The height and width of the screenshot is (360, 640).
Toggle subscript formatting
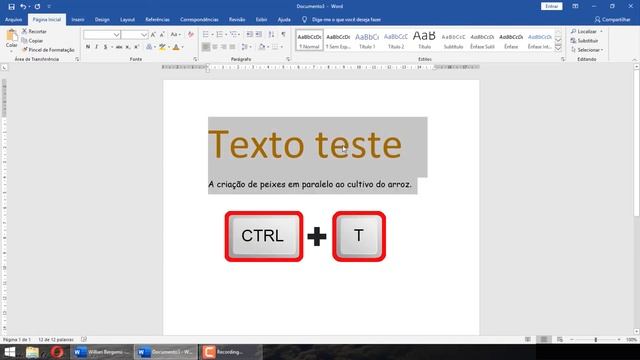(128, 47)
